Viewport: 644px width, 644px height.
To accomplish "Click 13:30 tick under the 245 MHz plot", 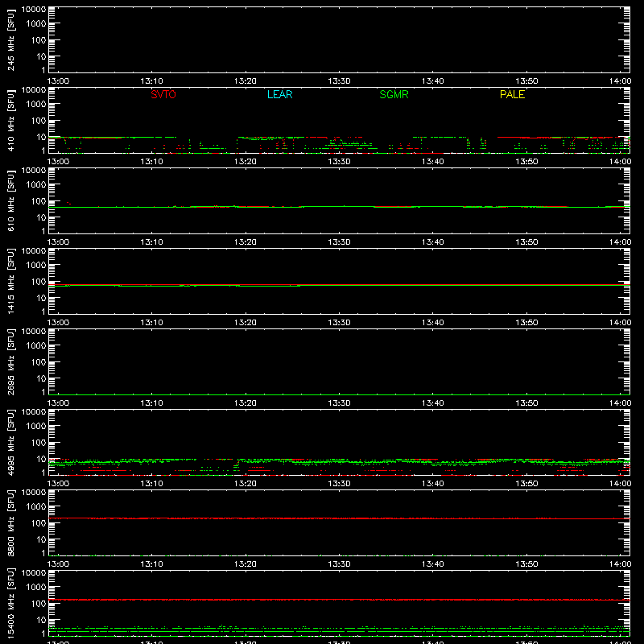I will 339,81.
